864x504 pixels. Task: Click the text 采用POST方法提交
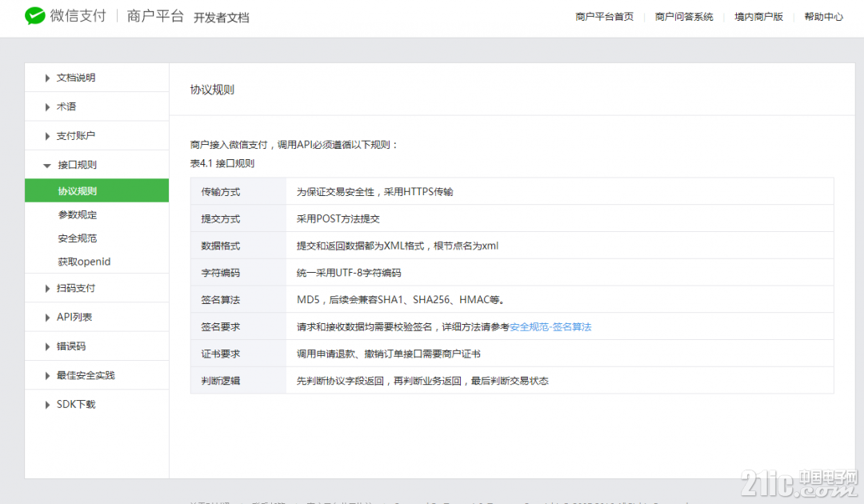(338, 219)
